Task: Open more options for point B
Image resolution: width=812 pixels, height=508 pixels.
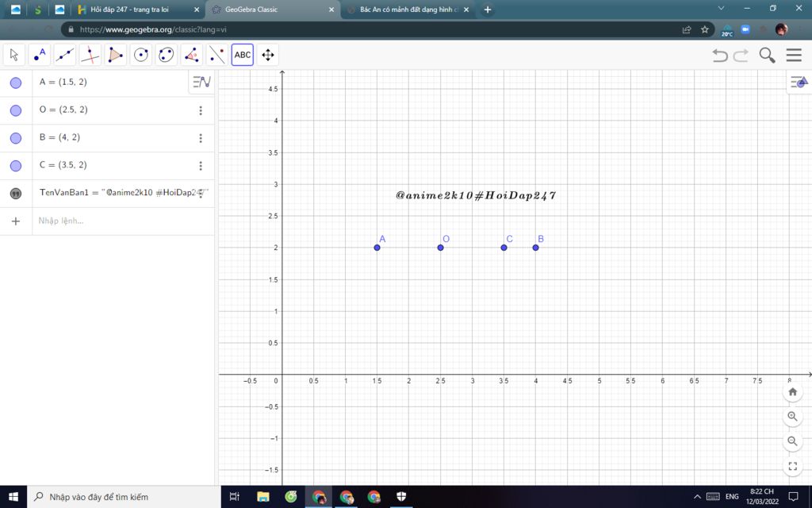Action: (201, 138)
